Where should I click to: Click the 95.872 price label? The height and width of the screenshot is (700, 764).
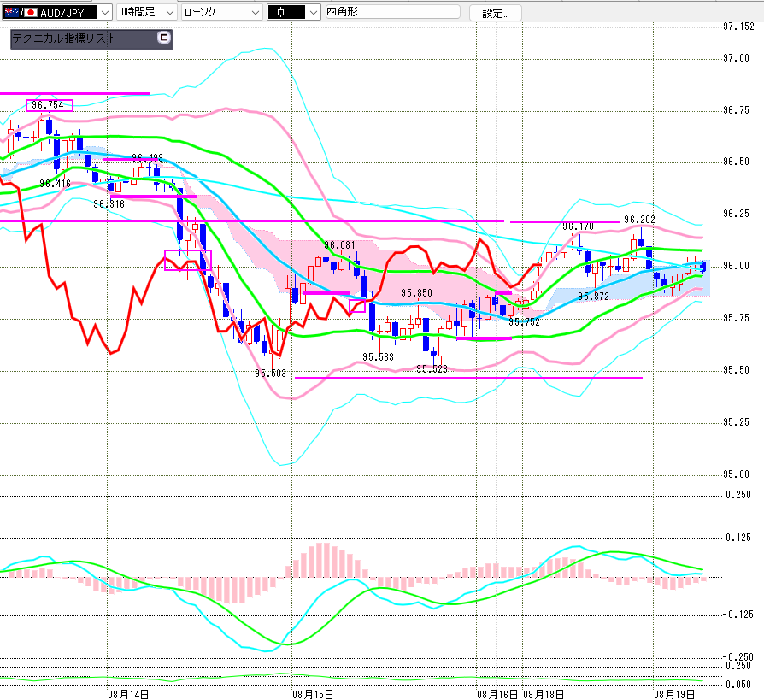pyautogui.click(x=593, y=297)
